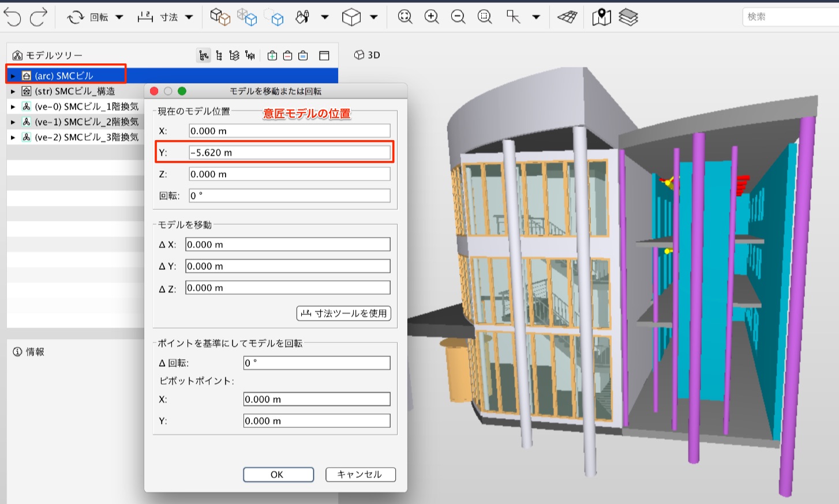Click the 寸法ツールを使用 button
This screenshot has width=839, height=504.
pyautogui.click(x=344, y=313)
